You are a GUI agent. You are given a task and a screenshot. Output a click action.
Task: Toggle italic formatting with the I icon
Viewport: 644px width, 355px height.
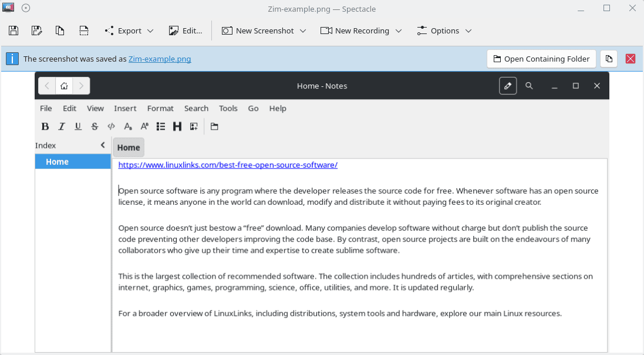(x=62, y=126)
